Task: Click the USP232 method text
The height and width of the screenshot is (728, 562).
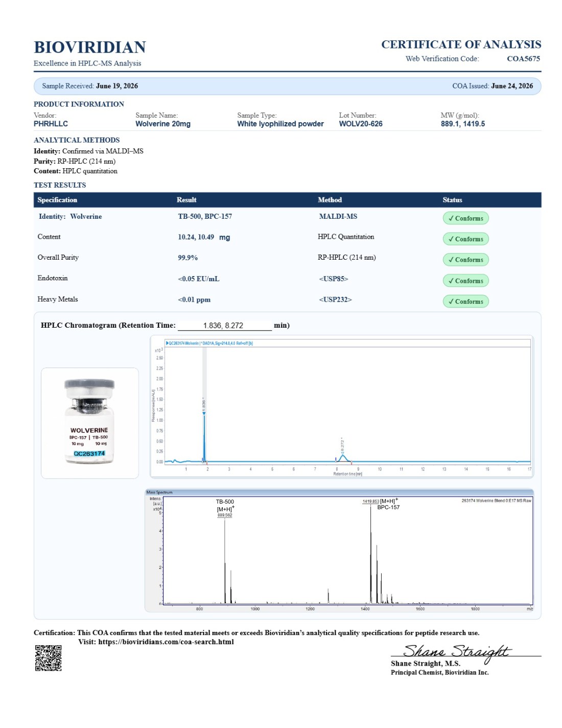Action: tap(336, 300)
